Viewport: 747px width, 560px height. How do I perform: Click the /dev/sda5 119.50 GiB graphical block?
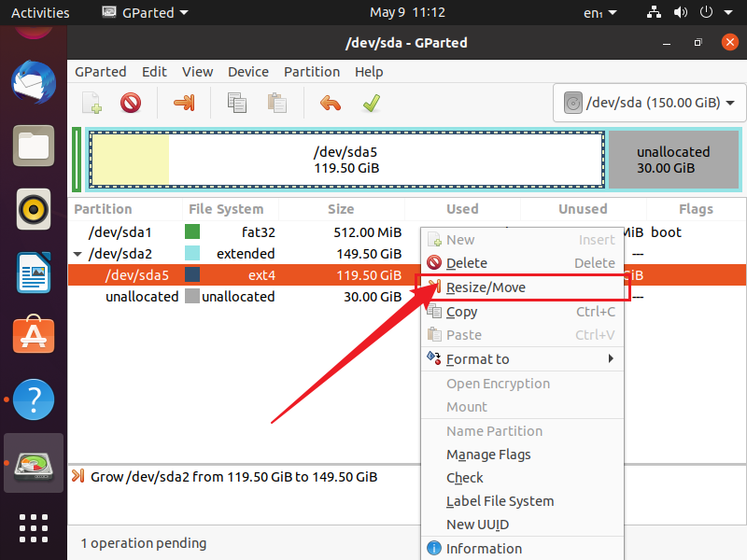[346, 160]
